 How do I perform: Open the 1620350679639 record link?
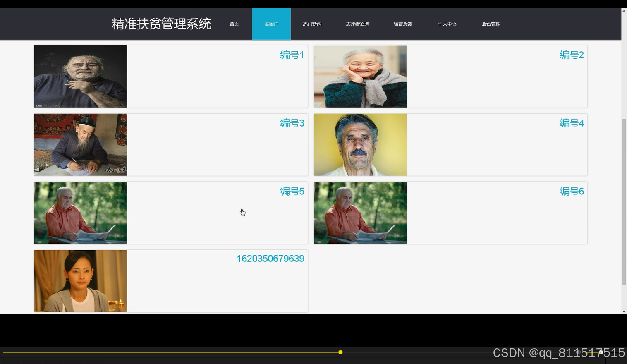tap(270, 258)
